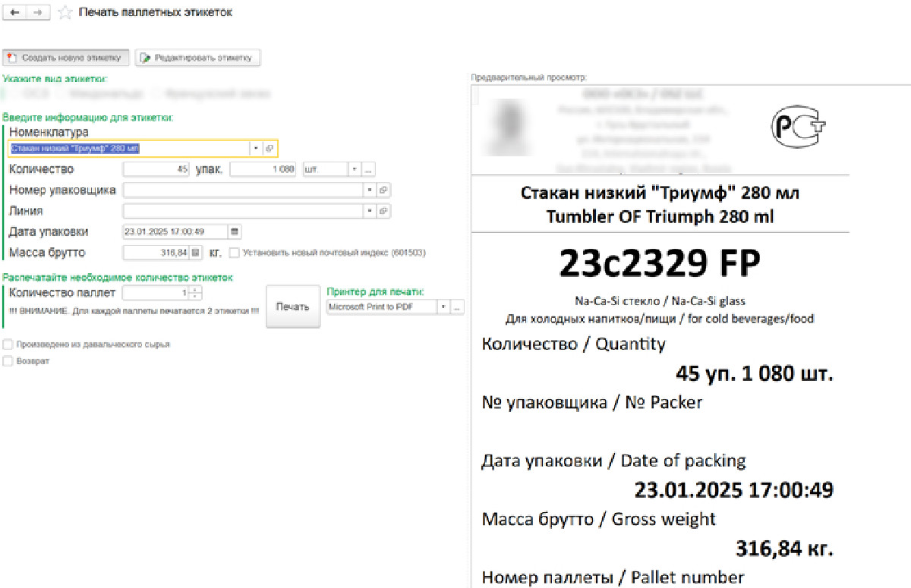
Task: Select the pieces quantity field showing 1 080
Action: pyautogui.click(x=263, y=169)
